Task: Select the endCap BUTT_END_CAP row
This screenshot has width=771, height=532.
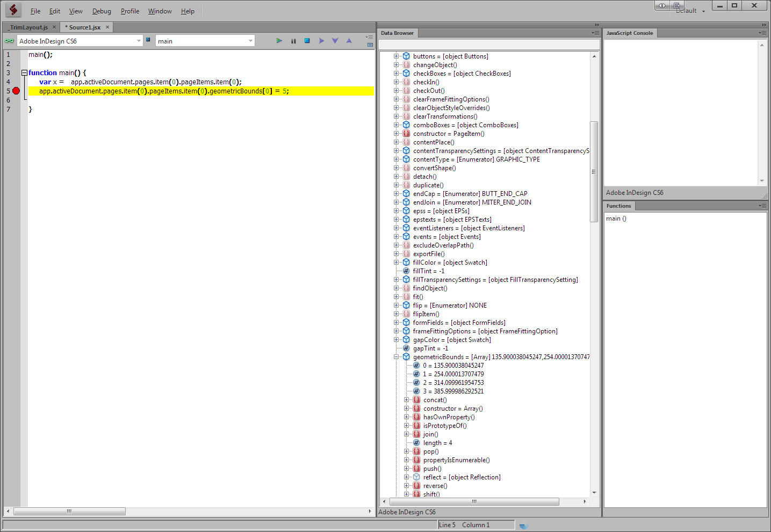Action: pyautogui.click(x=470, y=194)
